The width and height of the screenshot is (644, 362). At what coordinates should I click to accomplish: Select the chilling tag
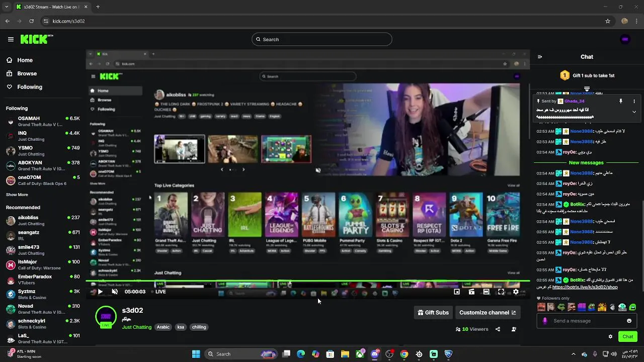pos(199,327)
